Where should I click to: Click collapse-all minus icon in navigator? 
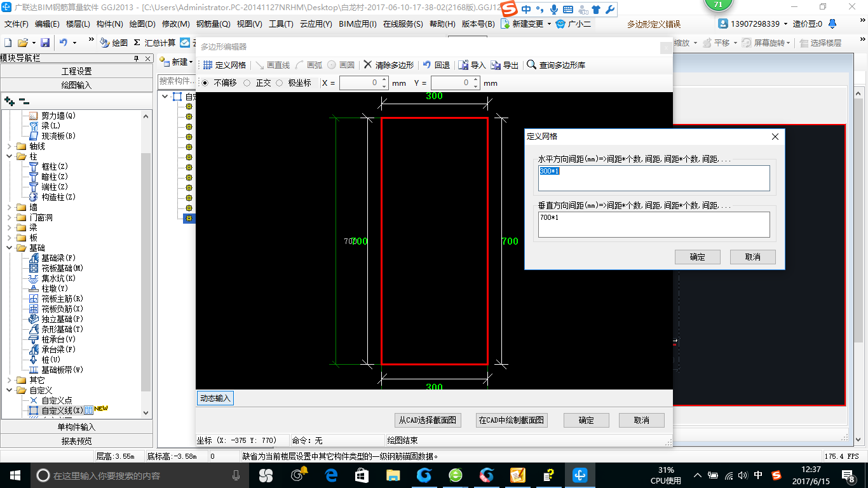tap(24, 100)
